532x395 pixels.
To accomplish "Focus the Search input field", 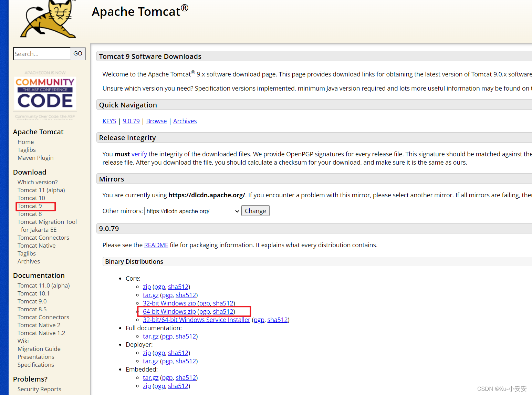I will tap(42, 54).
